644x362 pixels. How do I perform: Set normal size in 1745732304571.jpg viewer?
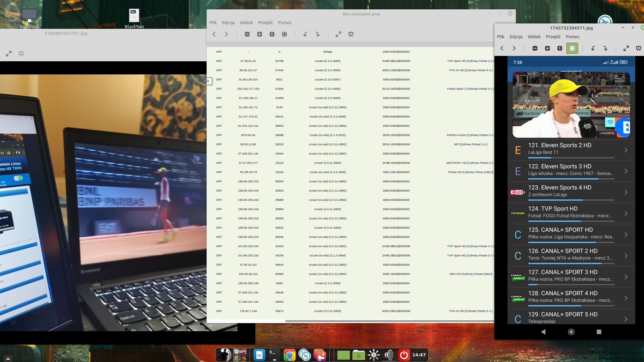point(559,48)
